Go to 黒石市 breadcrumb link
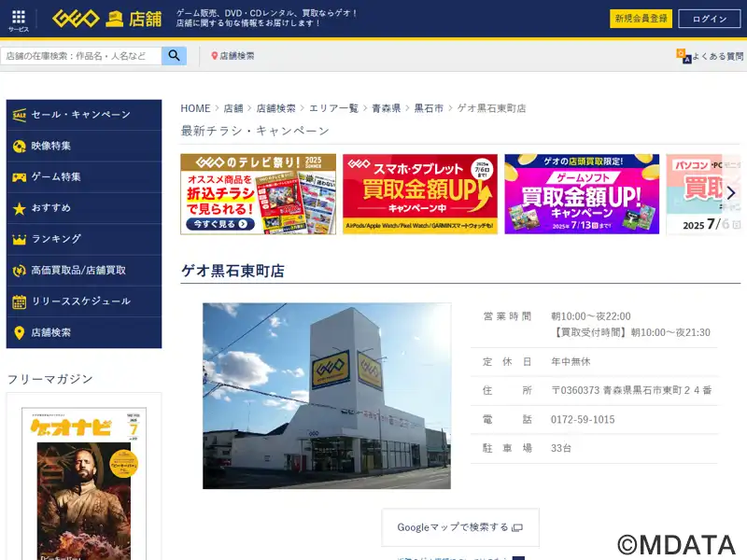 (x=429, y=108)
